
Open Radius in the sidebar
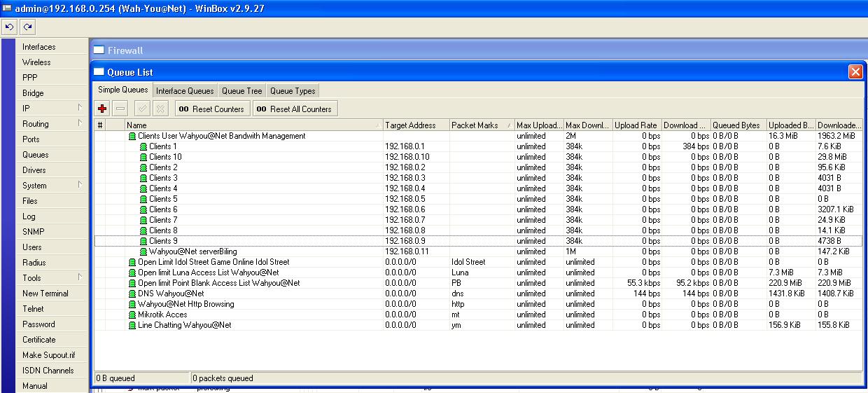(x=52, y=263)
